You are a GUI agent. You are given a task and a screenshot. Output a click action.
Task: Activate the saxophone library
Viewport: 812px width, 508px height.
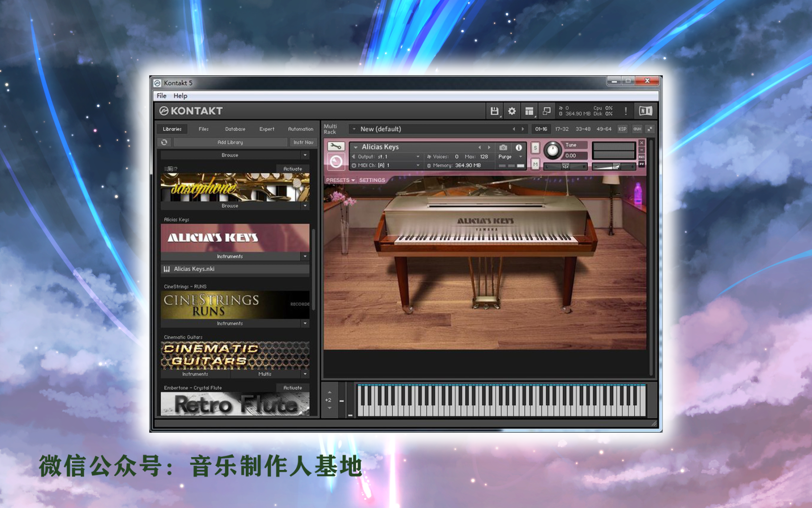pos(293,169)
